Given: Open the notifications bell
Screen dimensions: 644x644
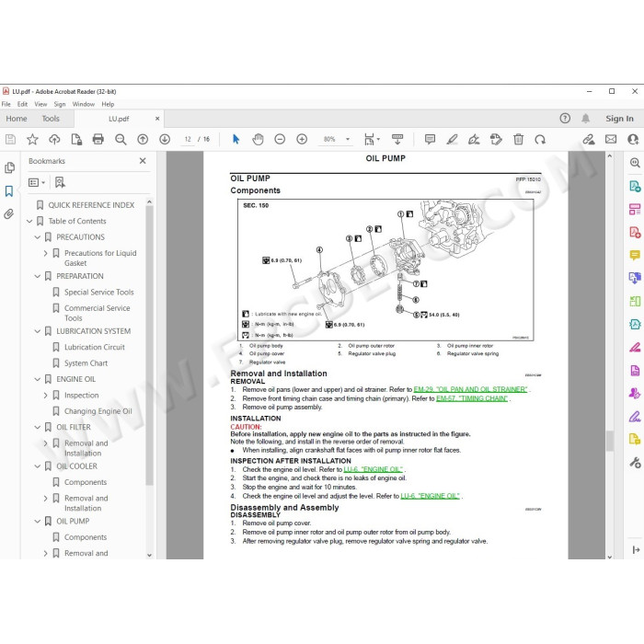Looking at the screenshot, I should tap(585, 119).
